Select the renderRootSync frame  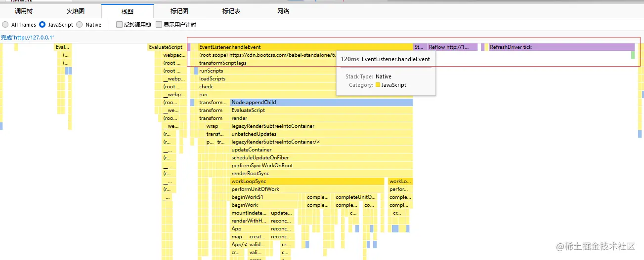(x=321, y=174)
